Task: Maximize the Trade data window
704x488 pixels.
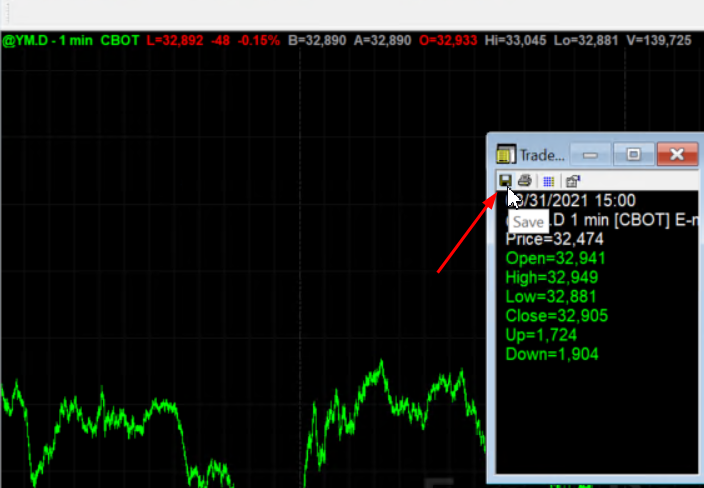Action: click(633, 154)
